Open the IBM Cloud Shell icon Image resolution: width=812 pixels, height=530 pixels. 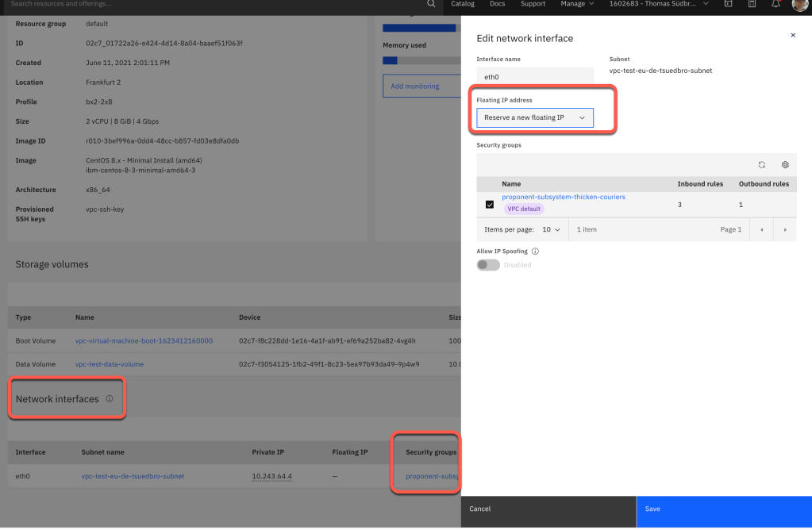click(729, 4)
